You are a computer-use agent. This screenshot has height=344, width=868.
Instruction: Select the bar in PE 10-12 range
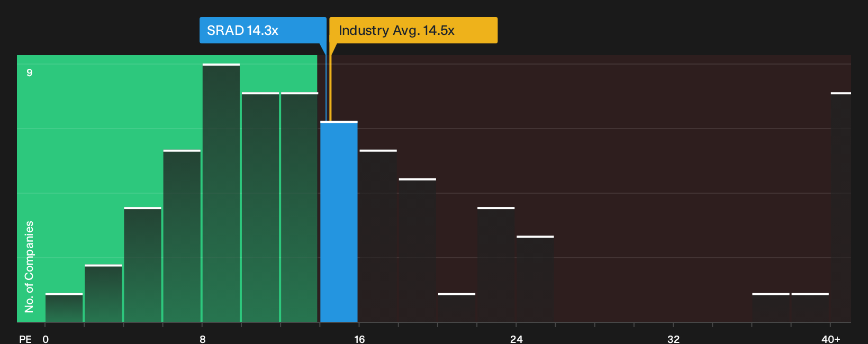click(x=260, y=207)
